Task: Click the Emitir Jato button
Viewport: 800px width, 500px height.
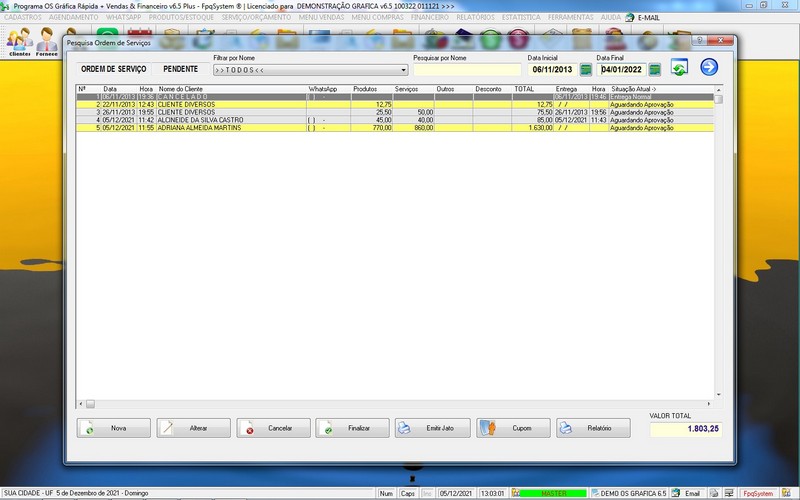Action: point(433,428)
